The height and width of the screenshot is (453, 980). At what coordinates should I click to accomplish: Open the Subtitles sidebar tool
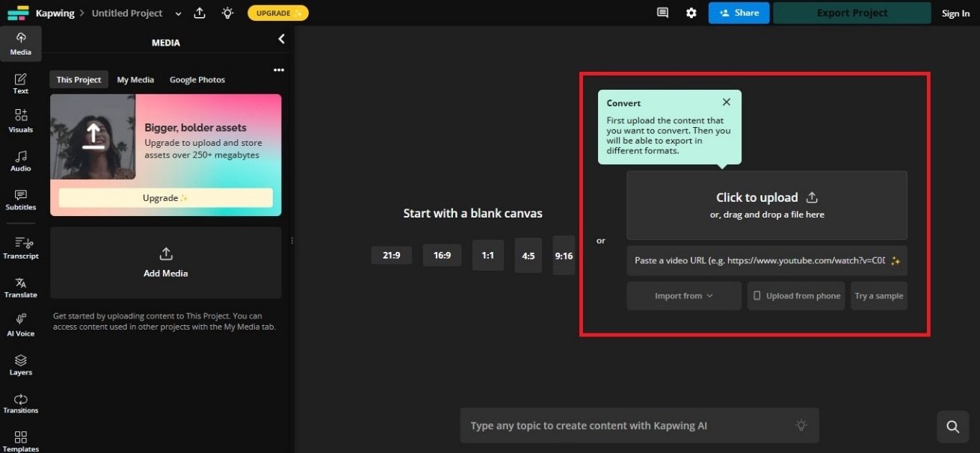(21, 200)
